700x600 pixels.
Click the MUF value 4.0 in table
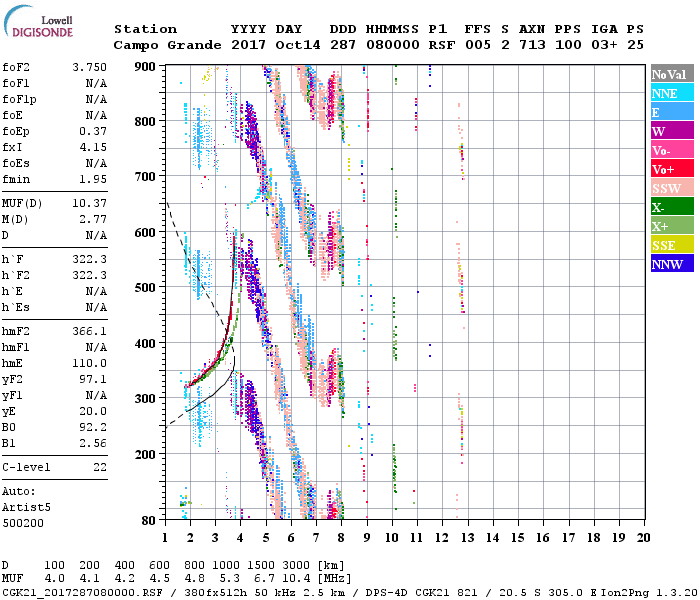tap(54, 579)
